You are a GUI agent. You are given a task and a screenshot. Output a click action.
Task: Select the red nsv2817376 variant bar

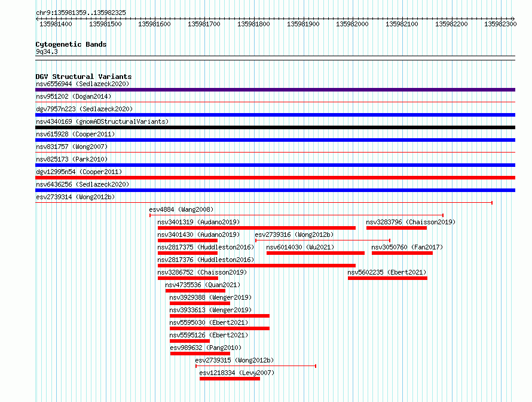(x=256, y=266)
